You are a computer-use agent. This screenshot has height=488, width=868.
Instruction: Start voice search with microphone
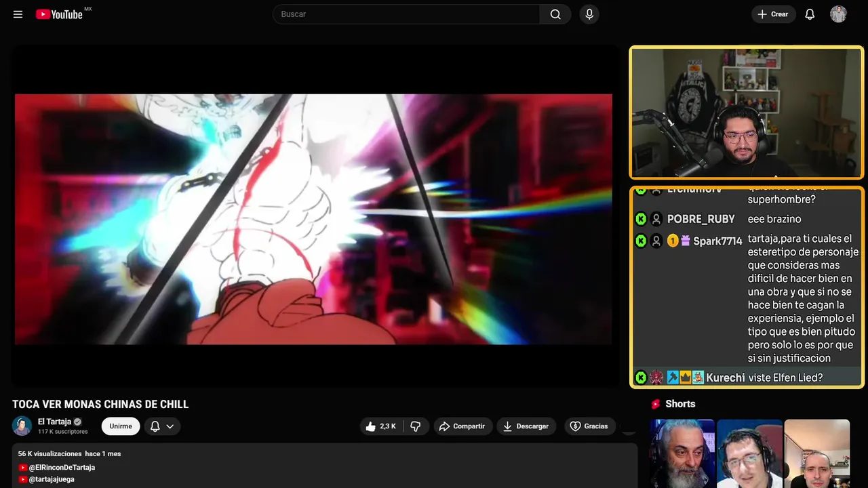589,14
